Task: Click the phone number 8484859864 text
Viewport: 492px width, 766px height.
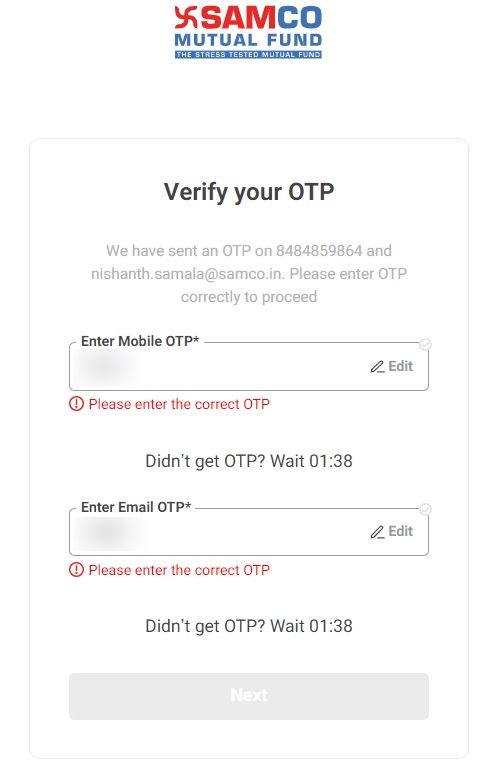Action: click(x=319, y=251)
